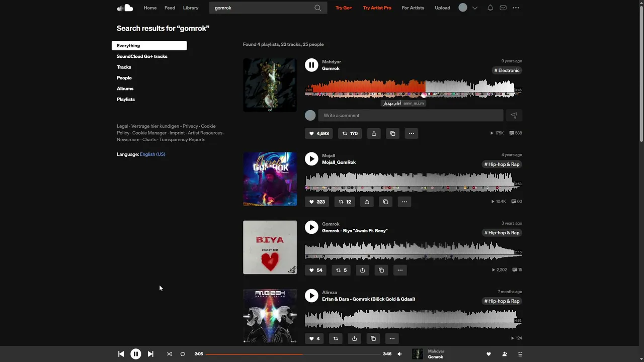Seek within Mojall_GomRok waveform
Image resolution: width=644 pixels, height=362 pixels.
pos(413,182)
